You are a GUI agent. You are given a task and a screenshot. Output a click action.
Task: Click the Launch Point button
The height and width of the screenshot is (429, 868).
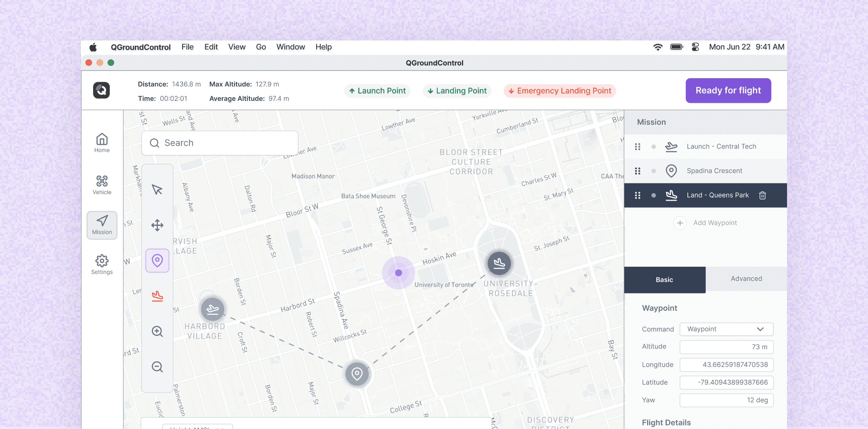377,91
